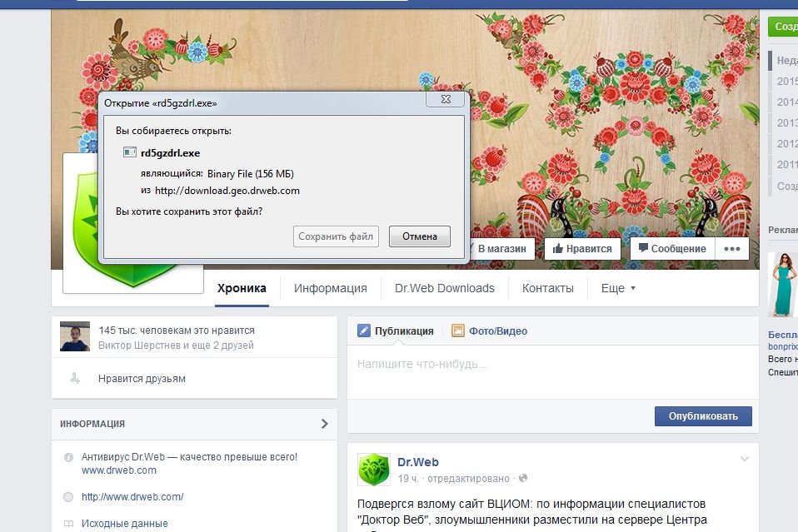Image resolution: width=798 pixels, height=532 pixels.
Task: Click the globe icon beside http://www.drweb.com/
Action: point(68,497)
